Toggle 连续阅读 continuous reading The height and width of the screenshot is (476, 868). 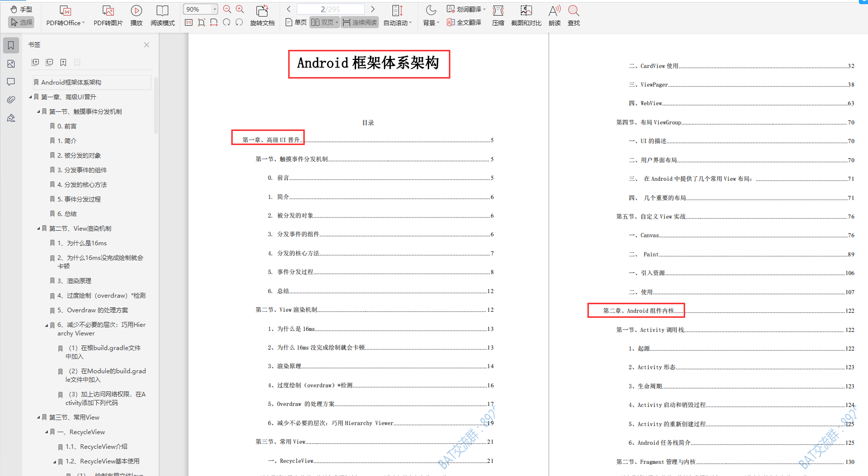click(360, 22)
